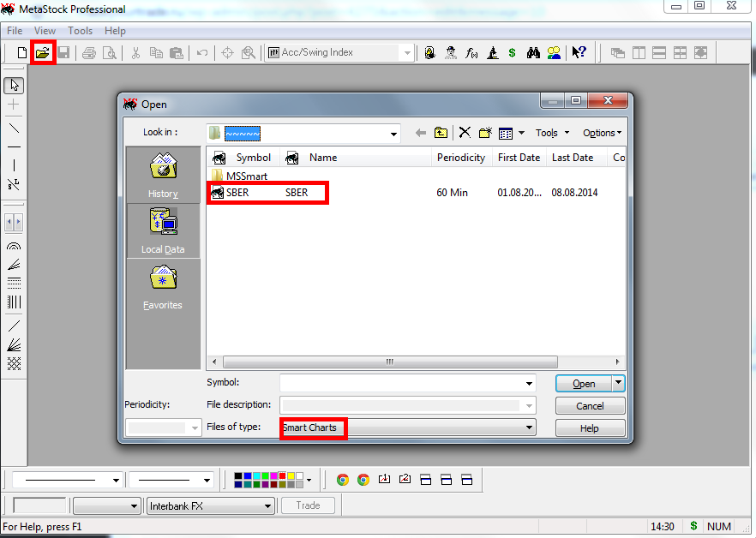Select the grid pattern drawing tool
This screenshot has width=756, height=538.
pyautogui.click(x=14, y=363)
